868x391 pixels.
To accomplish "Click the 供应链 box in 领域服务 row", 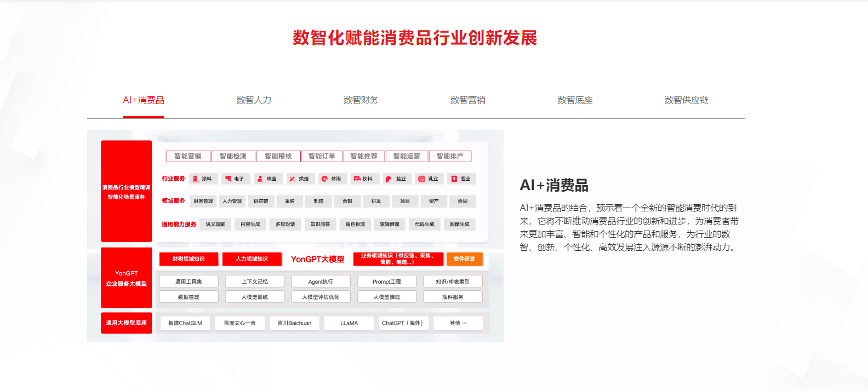I will click(261, 202).
